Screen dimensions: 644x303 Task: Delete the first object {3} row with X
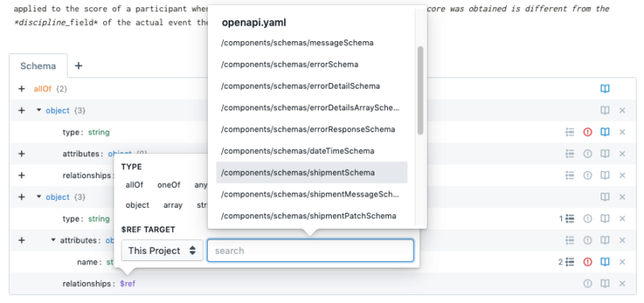point(621,110)
